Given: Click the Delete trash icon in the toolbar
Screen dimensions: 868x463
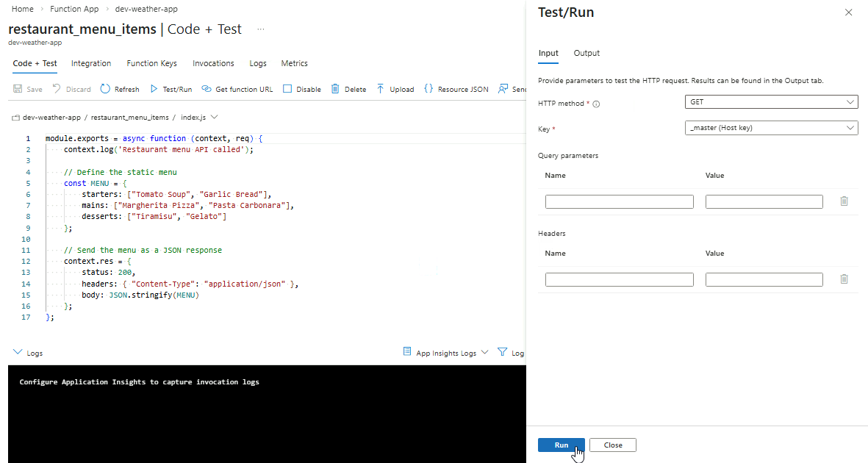Looking at the screenshot, I should pyautogui.click(x=335, y=89).
